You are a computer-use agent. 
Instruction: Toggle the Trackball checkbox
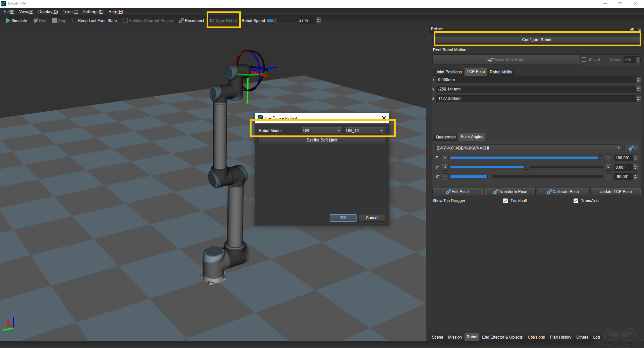coord(505,201)
